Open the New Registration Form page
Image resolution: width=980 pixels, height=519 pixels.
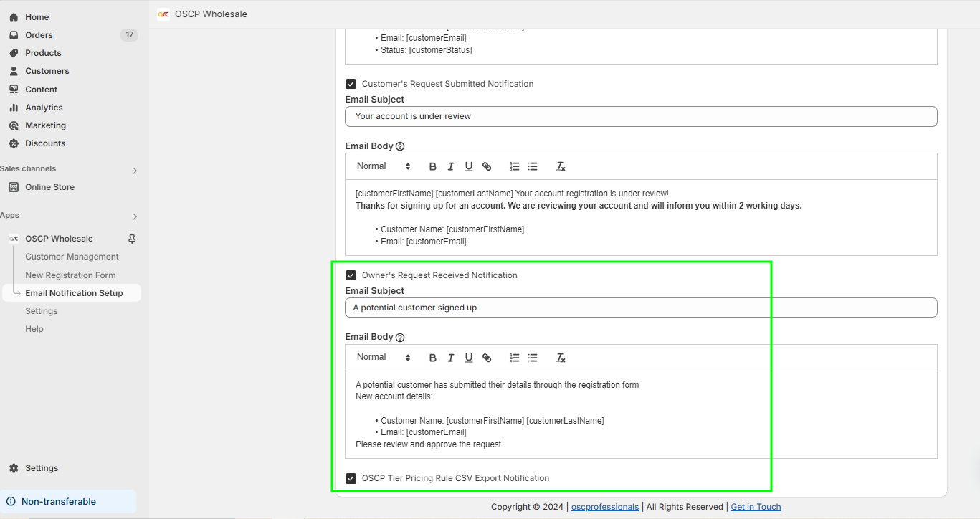(70, 275)
